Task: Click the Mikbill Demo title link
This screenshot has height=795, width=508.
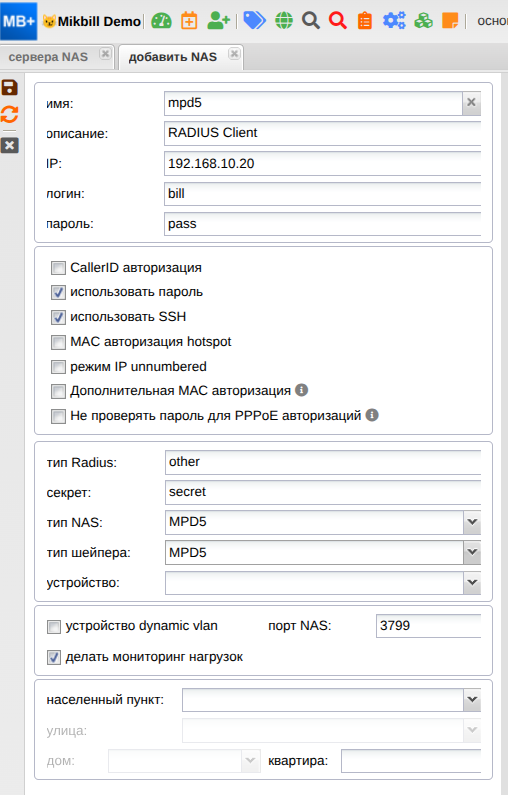Action: pos(99,21)
